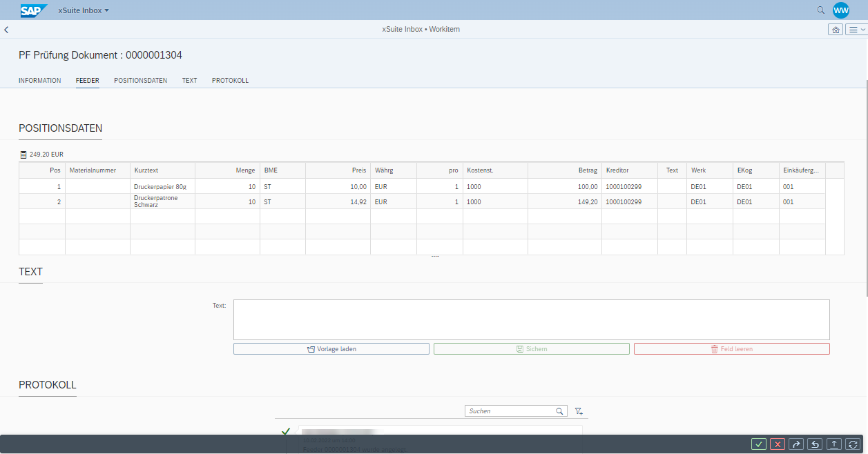Click the upload arrow icon in footer
Image resolution: width=868 pixels, height=454 pixels.
point(834,444)
